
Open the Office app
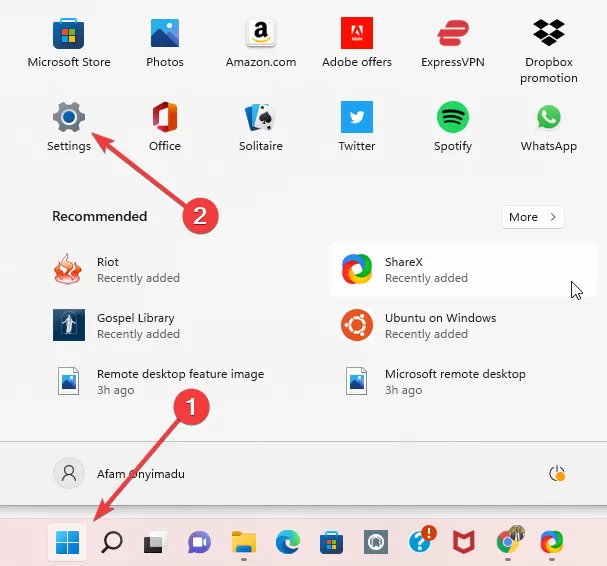point(165,126)
